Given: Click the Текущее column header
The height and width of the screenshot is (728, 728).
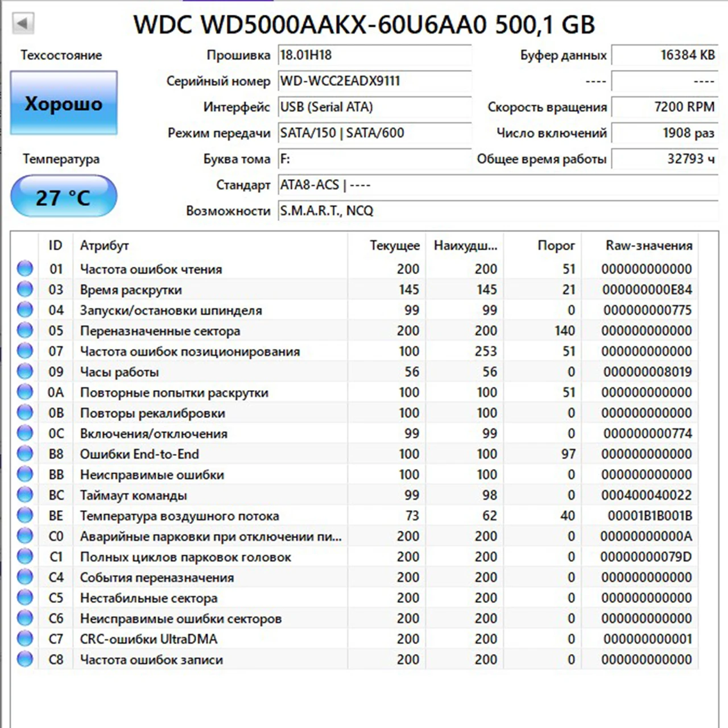Looking at the screenshot, I should tap(387, 245).
